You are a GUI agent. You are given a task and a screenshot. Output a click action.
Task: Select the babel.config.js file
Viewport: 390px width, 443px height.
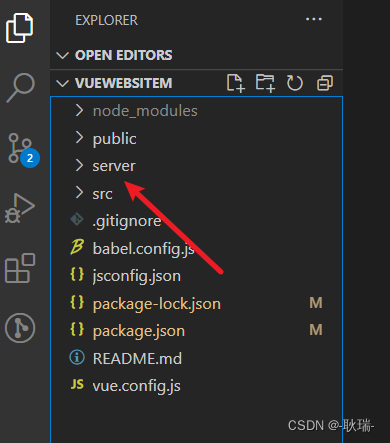(x=196, y=248)
